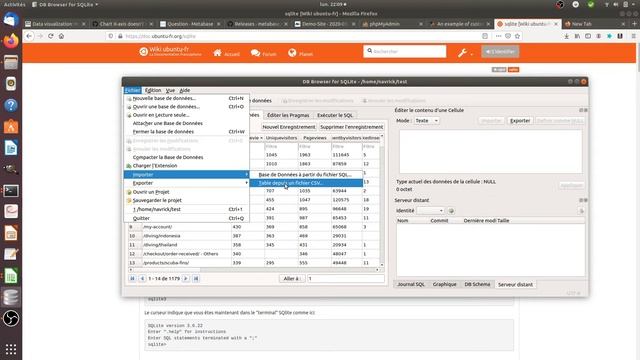Click Exporter button in cell editor
640x360 pixels.
(x=520, y=121)
